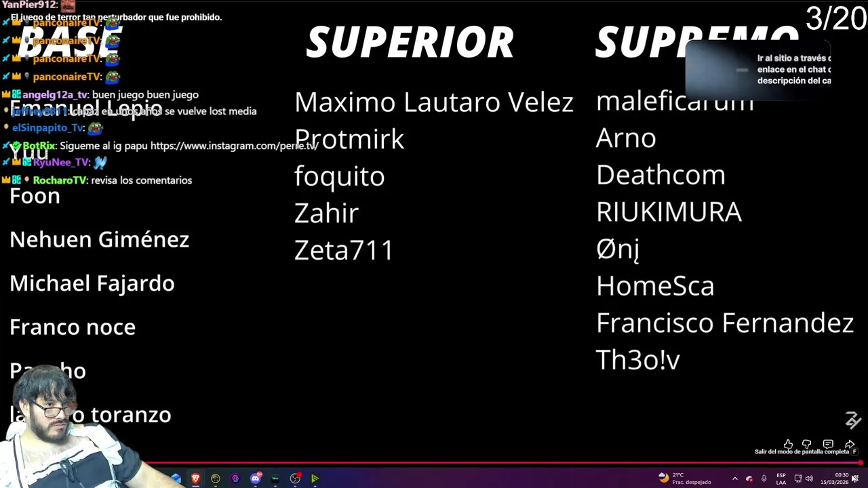This screenshot has width=868, height=488.
Task: Click the purple circular taskbar app icon
Action: coord(235,479)
